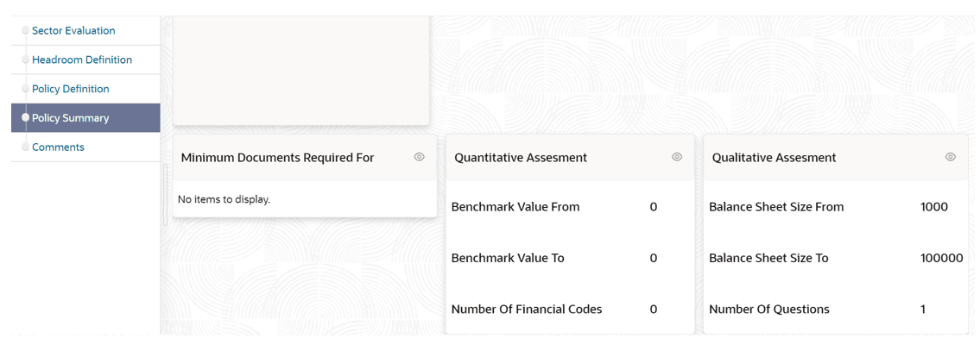Go to Headroom Definition step
Image resolution: width=980 pixels, height=351 pixels.
82,60
